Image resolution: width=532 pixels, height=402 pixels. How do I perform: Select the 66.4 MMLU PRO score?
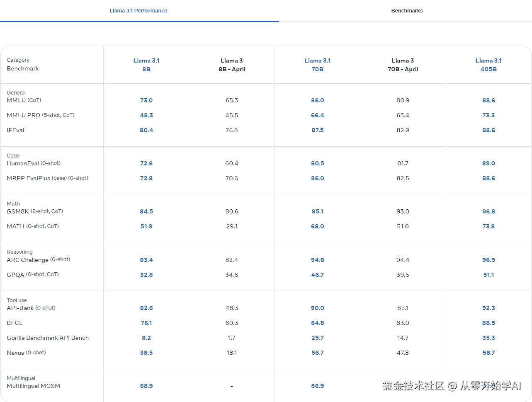pyautogui.click(x=318, y=115)
